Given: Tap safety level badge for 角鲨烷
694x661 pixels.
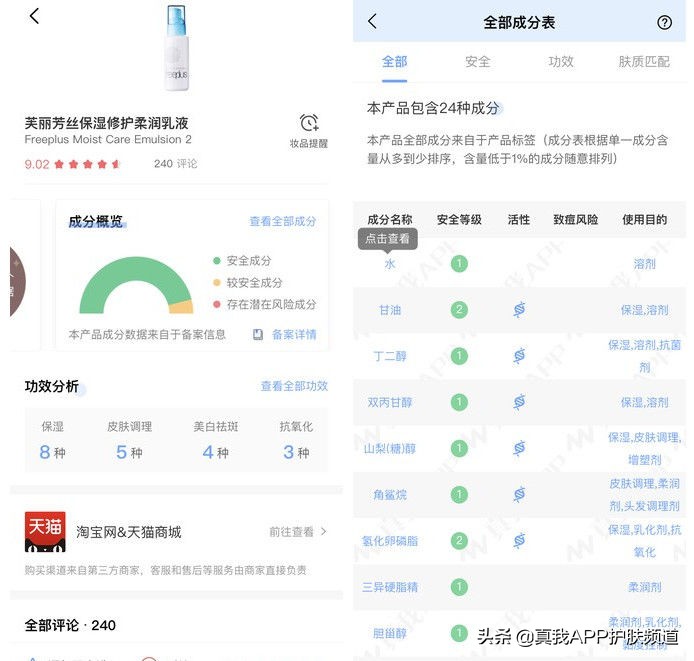Looking at the screenshot, I should (459, 494).
